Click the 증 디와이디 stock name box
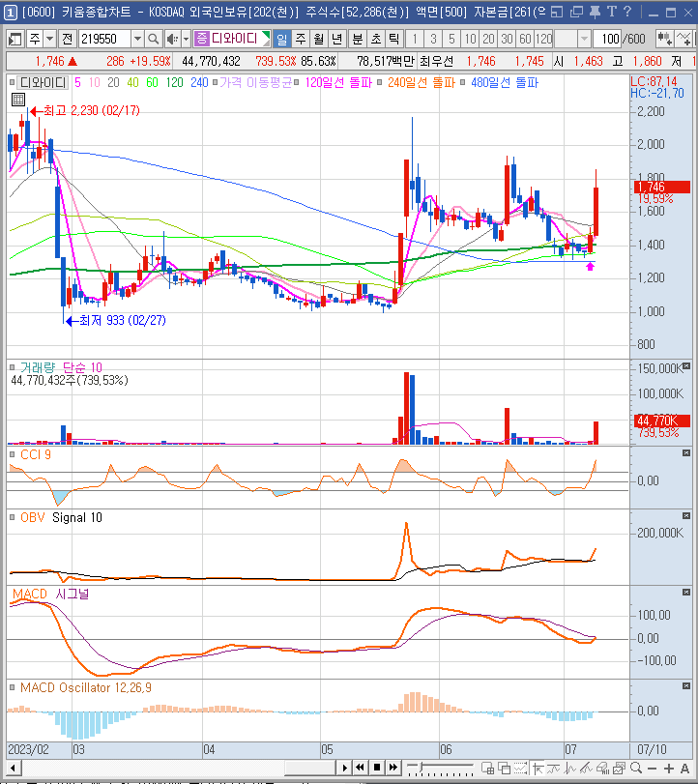The image size is (698, 784). click(231, 38)
